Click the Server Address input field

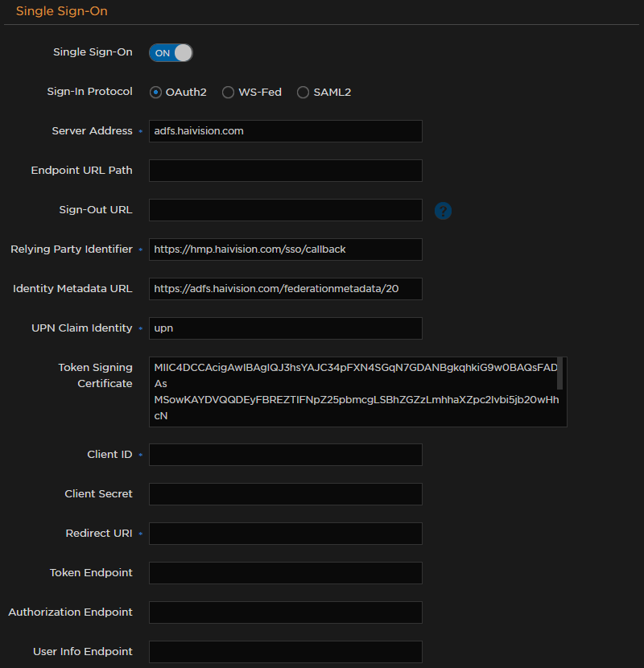(285, 131)
